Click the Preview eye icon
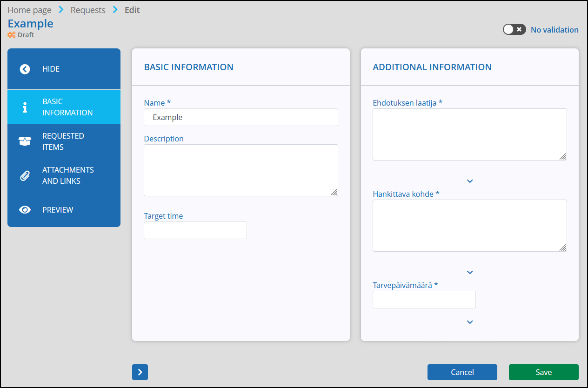Screen dimensions: 588x388 25,210
